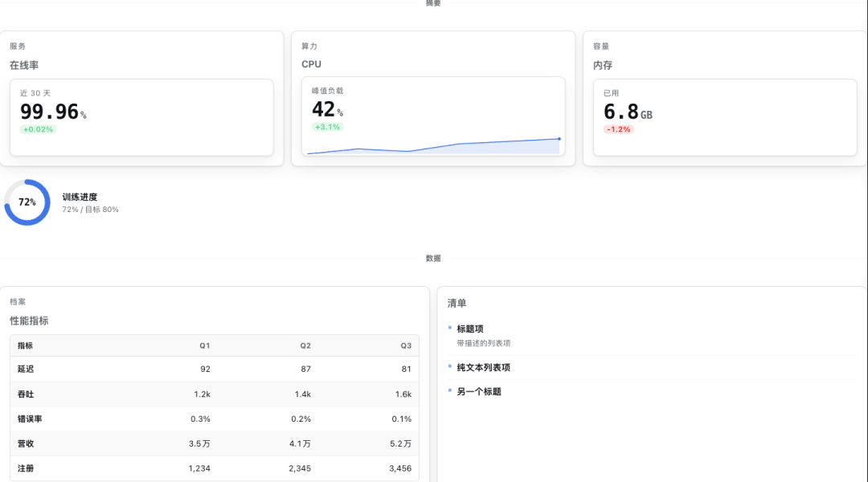Click the 已用 label in memory card
The image size is (868, 482).
click(611, 93)
